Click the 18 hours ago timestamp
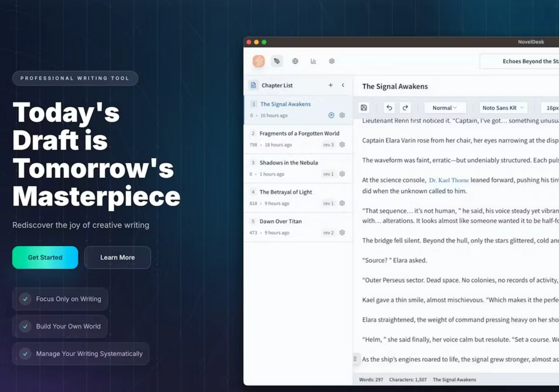 click(278, 145)
